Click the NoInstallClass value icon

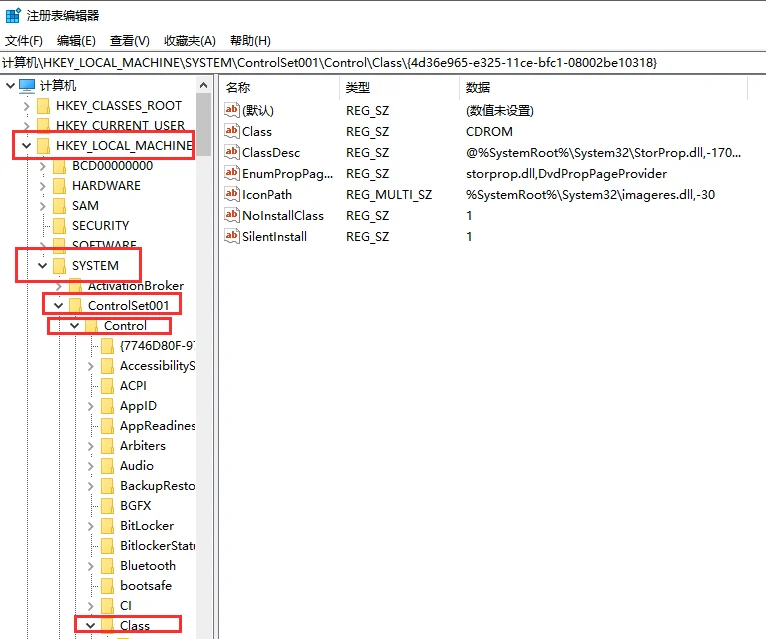click(x=232, y=215)
